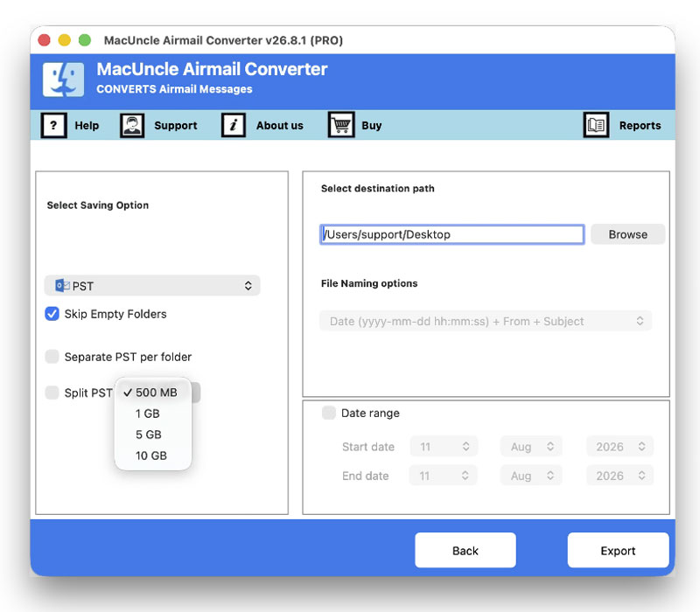Open the File Naming options dropdown
The width and height of the screenshot is (700, 612).
click(486, 321)
